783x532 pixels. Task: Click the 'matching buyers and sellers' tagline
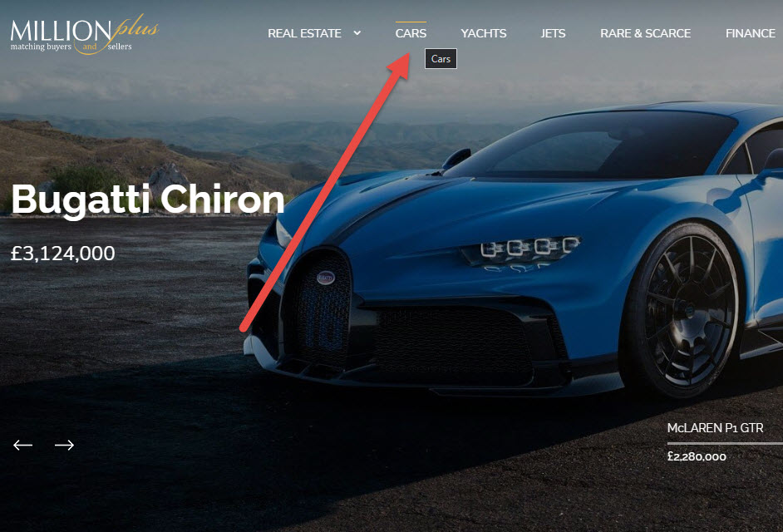(x=71, y=47)
